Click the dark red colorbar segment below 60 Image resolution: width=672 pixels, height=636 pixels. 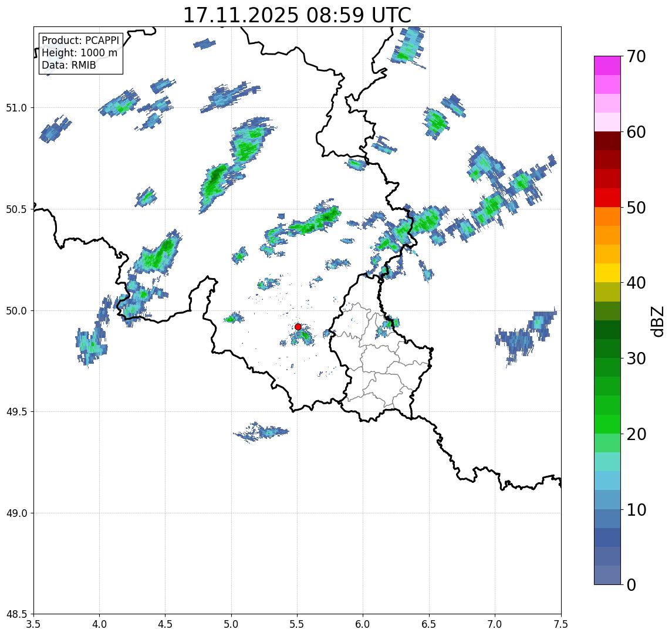[607, 141]
